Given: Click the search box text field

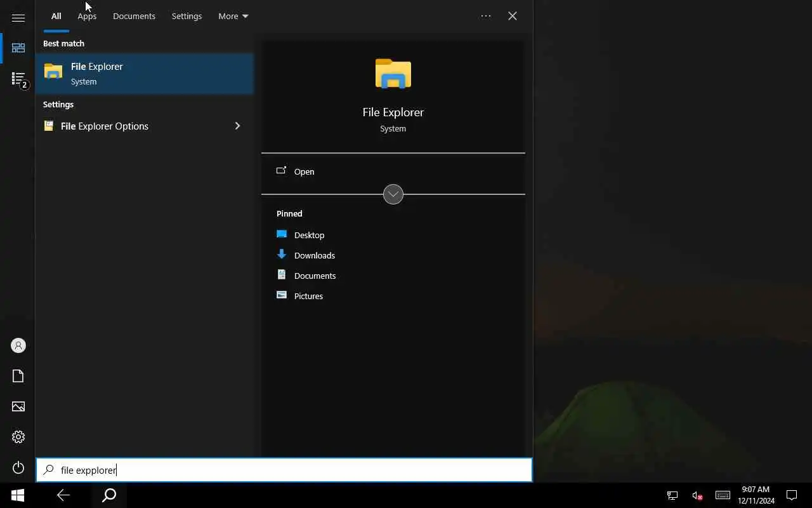Looking at the screenshot, I should click(284, 470).
